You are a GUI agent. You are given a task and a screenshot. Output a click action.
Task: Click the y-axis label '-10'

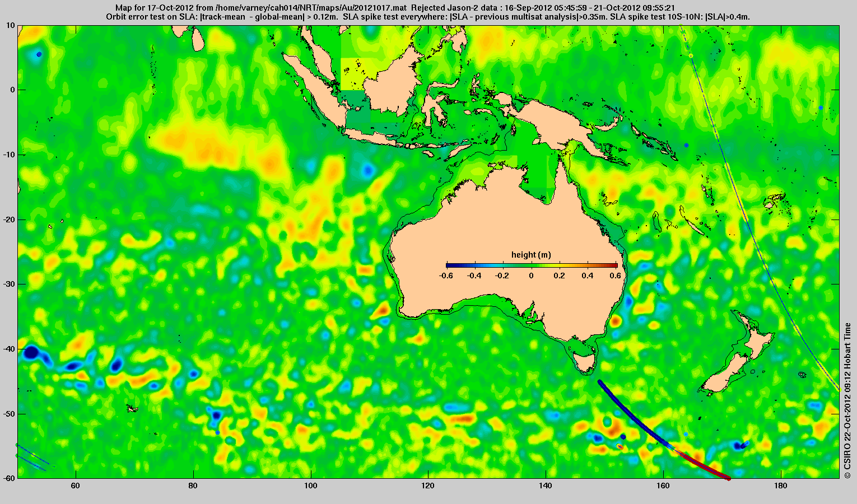coord(9,155)
